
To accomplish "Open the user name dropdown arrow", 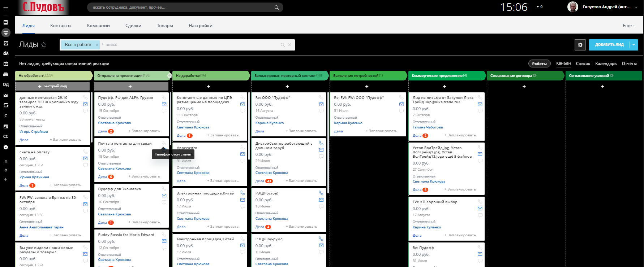I will point(636,7).
